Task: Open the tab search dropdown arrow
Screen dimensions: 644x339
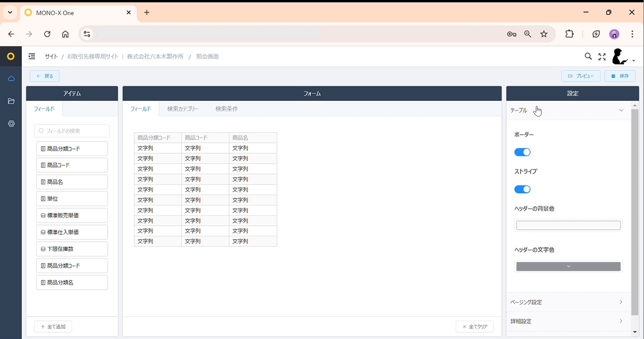Action: click(x=10, y=13)
